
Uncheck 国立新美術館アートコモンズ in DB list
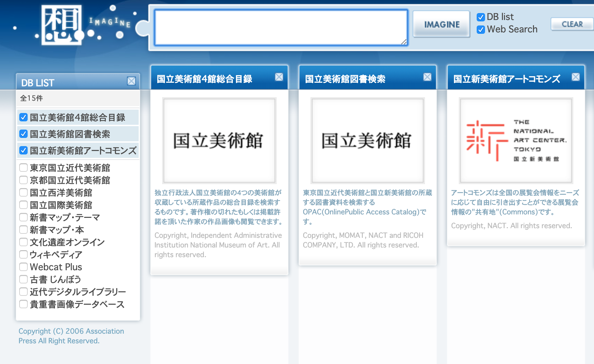click(x=23, y=150)
